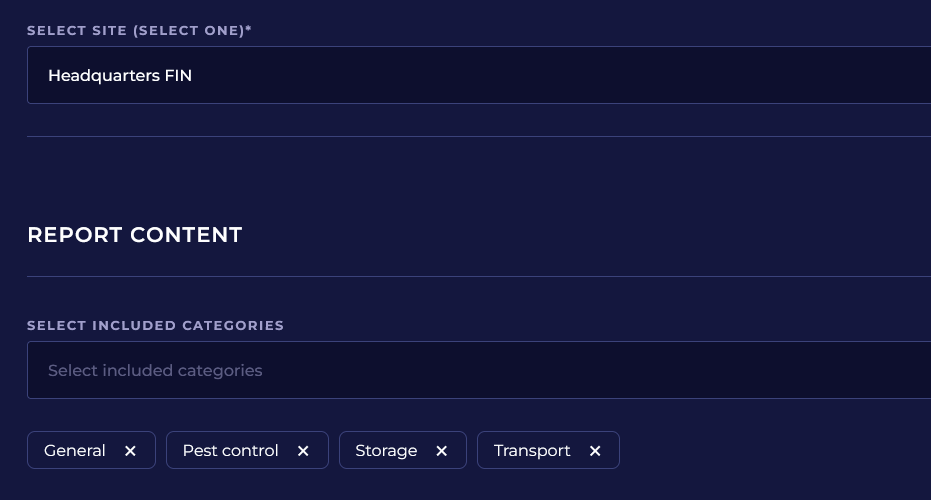Click empty space inside the site field
The width and height of the screenshot is (931, 500).
click(600, 75)
